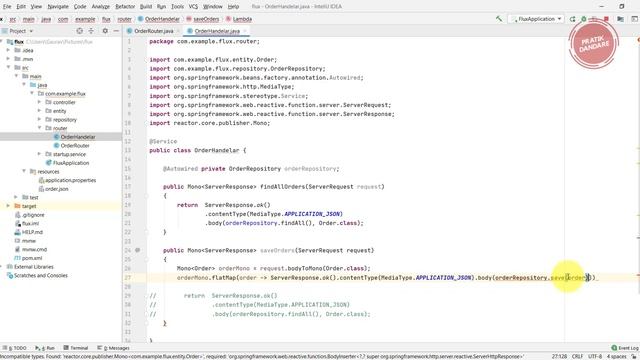Click the rerun icon beside FluxApplication
Screen dimensions: 640x360
pos(572,19)
